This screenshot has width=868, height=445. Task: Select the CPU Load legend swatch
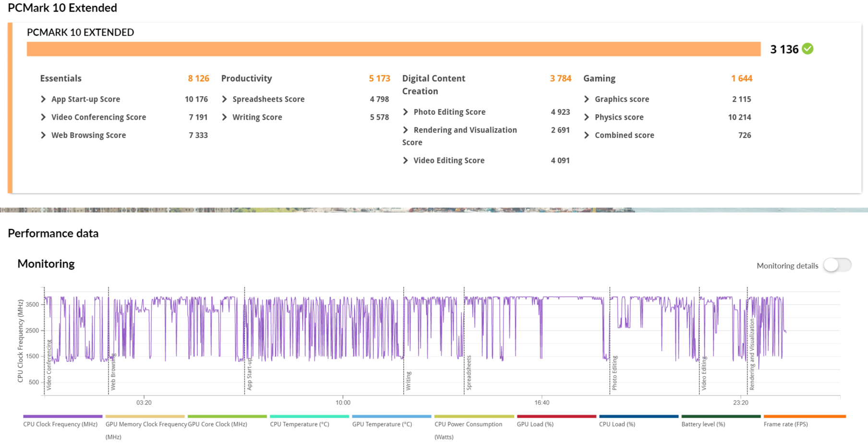click(x=639, y=417)
